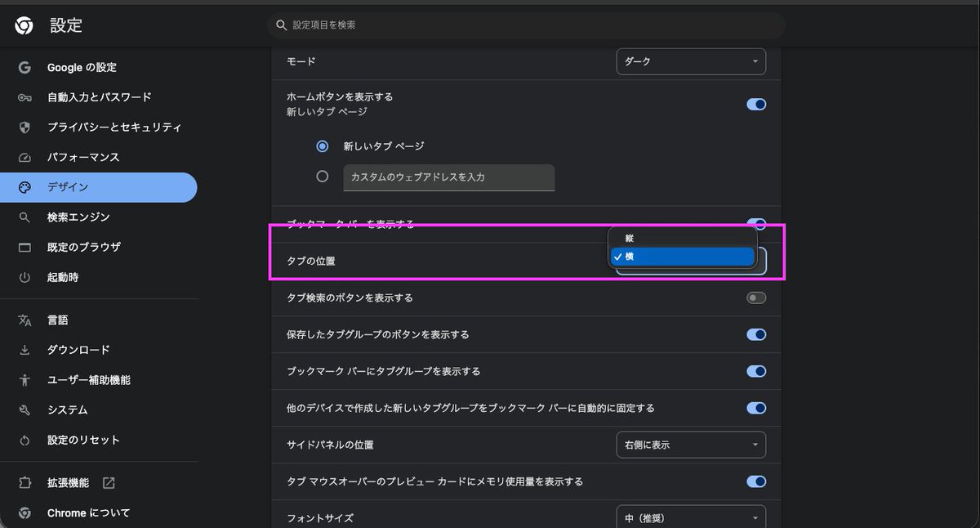Click the search magnifier icon in the settings search bar
The height and width of the screenshot is (528, 980).
(x=282, y=25)
